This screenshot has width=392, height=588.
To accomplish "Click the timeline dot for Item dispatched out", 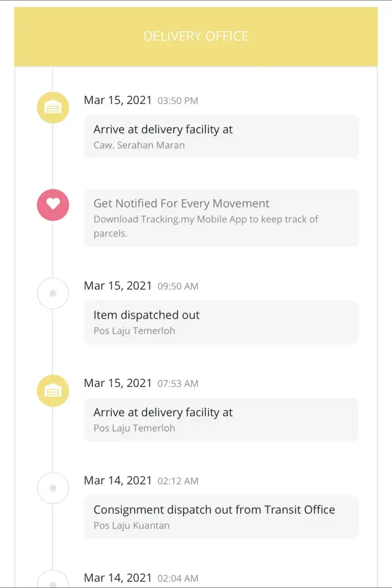I will (x=53, y=293).
